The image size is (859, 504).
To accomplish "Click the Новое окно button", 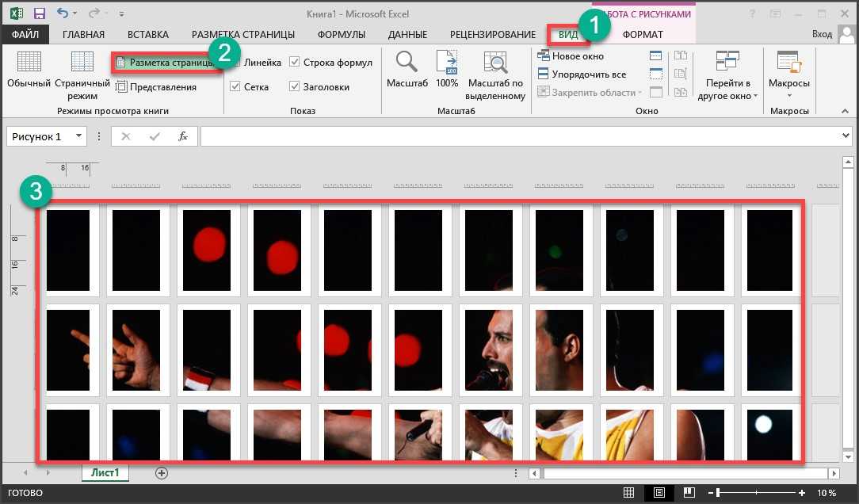I will coord(571,56).
